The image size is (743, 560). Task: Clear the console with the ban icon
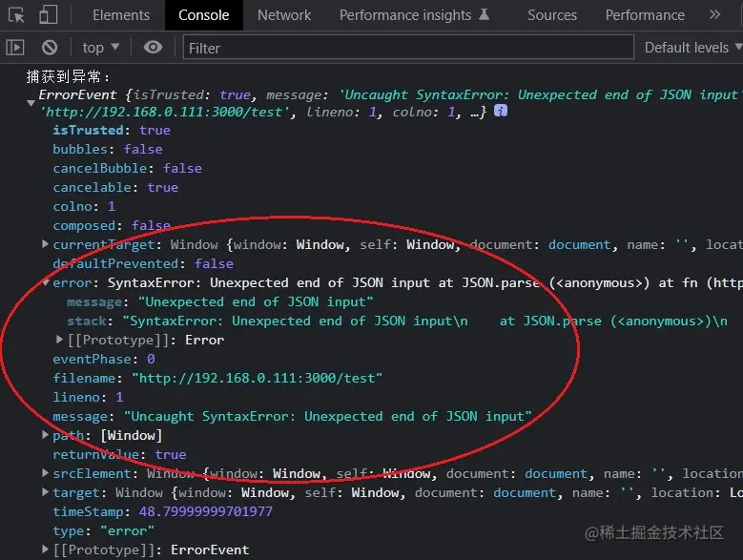point(50,48)
